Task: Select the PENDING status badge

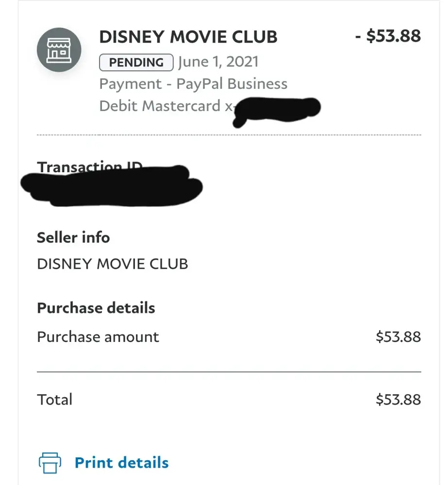Action: (136, 63)
